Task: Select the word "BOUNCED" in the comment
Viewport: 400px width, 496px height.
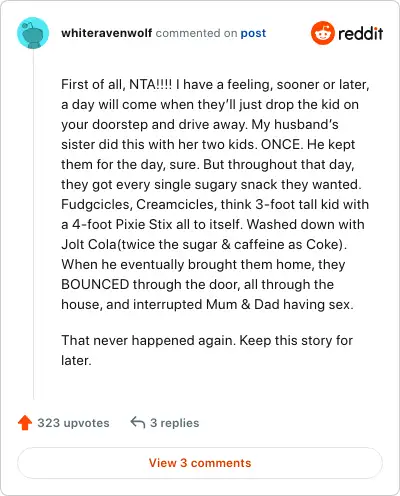Action: [x=95, y=284]
